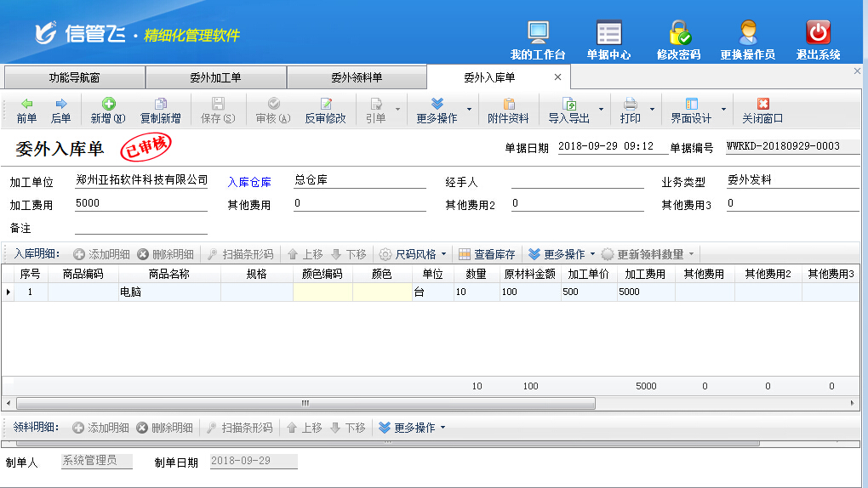Open 我的工作台 from the top header
The image size is (868, 488).
pos(538,40)
